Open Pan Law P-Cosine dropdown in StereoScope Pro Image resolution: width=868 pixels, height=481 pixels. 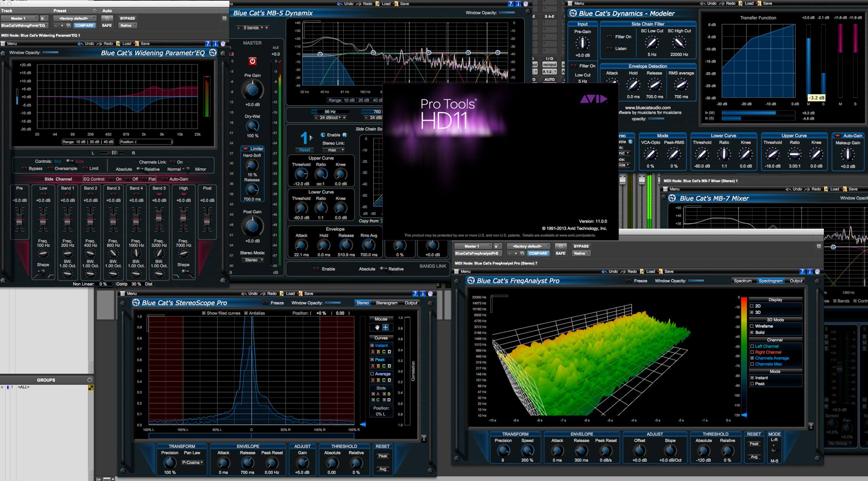click(x=192, y=462)
